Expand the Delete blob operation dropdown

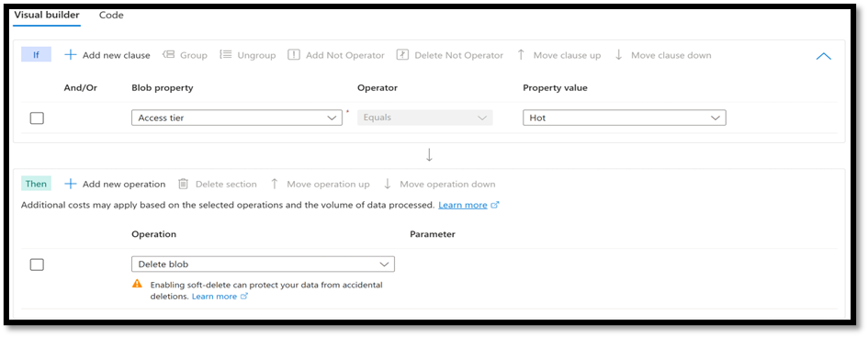point(263,264)
